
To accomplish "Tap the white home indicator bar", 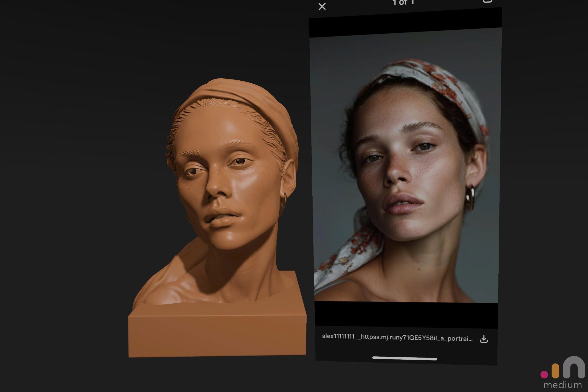I will [x=404, y=358].
